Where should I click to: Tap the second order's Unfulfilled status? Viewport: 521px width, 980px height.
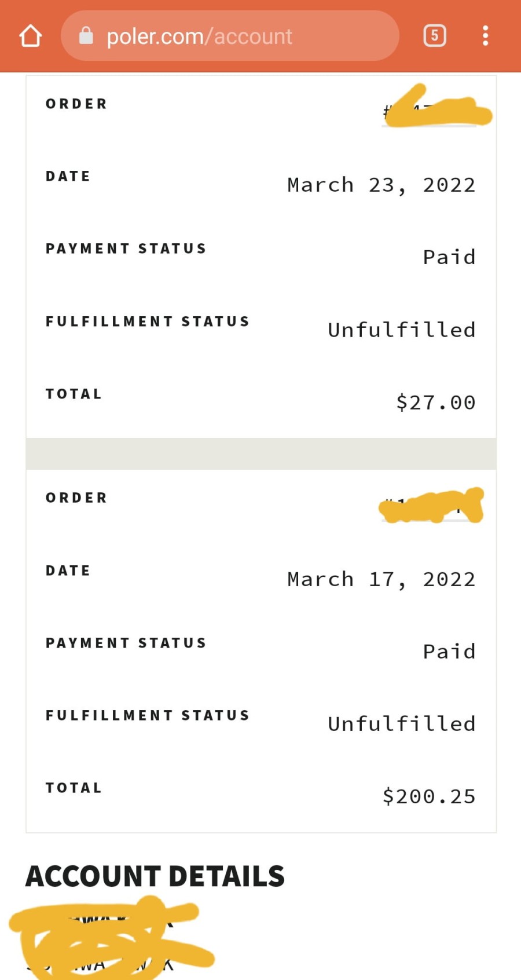pyautogui.click(x=402, y=723)
